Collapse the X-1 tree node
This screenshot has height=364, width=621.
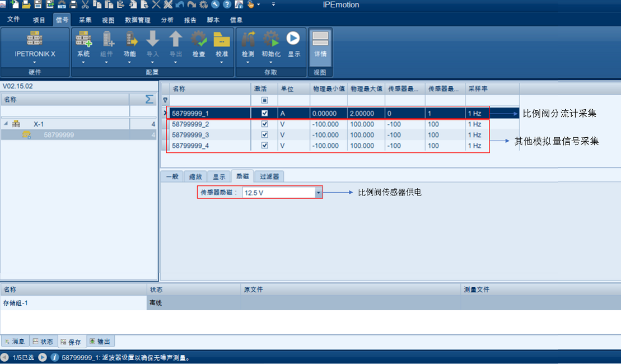6,124
